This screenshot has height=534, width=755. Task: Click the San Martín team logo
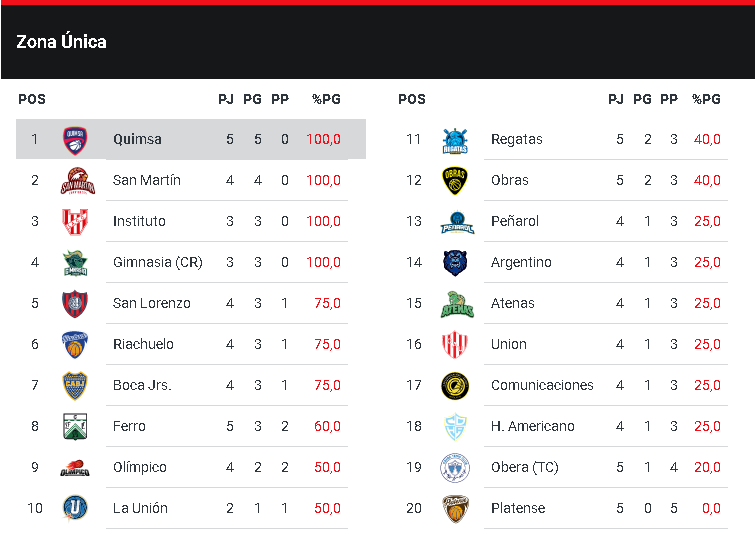tap(76, 181)
